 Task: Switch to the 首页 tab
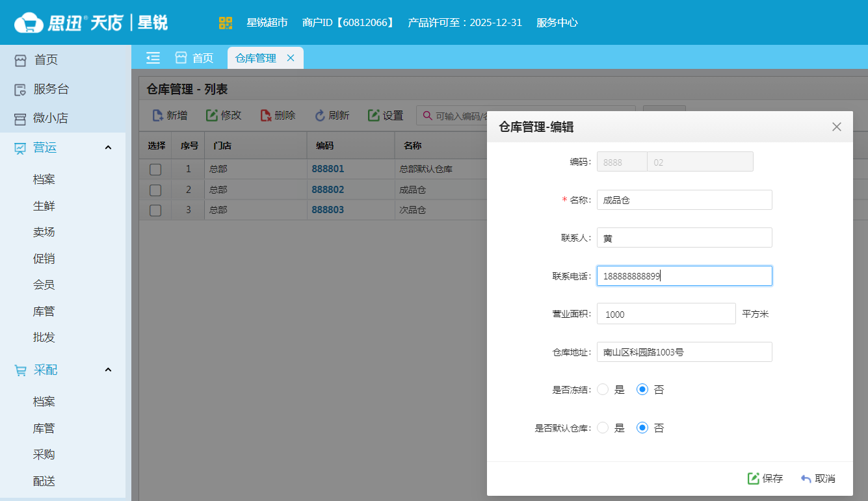(x=194, y=58)
